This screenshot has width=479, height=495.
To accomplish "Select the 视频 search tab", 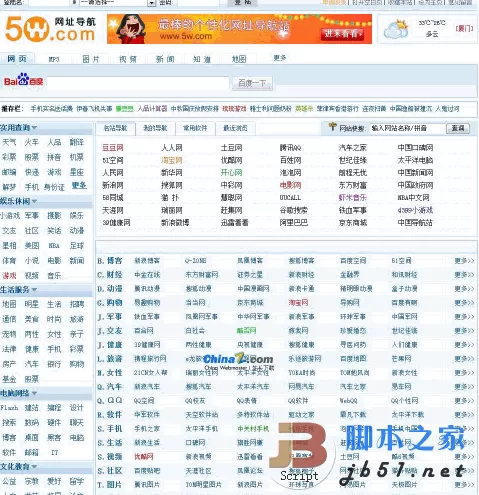I will [128, 59].
